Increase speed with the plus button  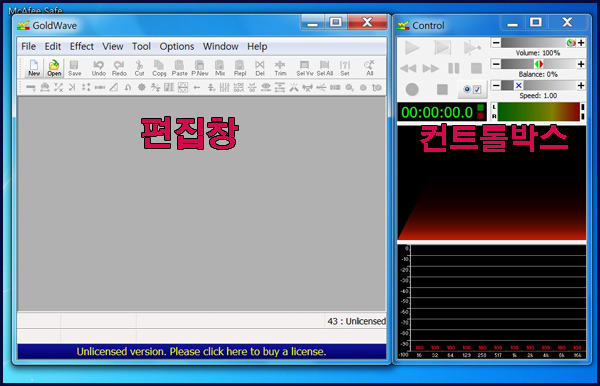581,85
